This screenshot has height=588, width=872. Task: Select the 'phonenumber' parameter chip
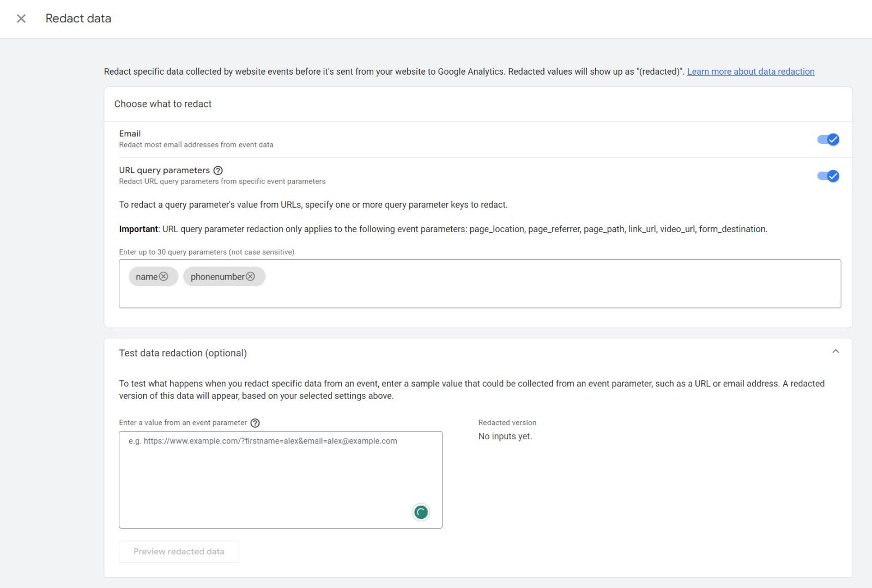pyautogui.click(x=217, y=276)
